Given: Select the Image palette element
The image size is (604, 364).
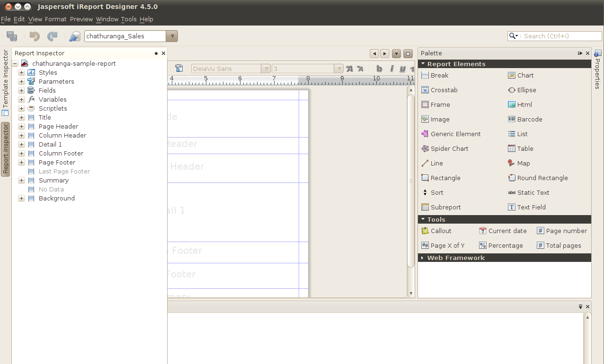Looking at the screenshot, I should [435, 119].
